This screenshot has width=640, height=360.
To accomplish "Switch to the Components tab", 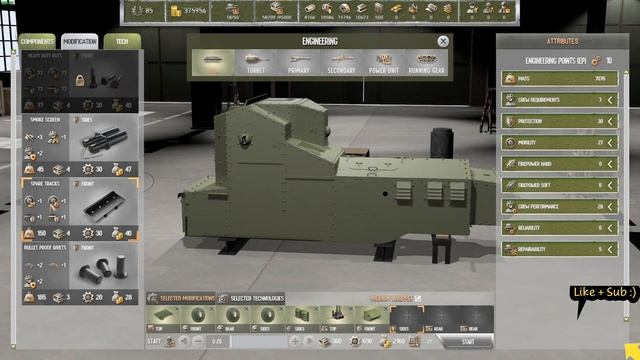I will tap(37, 41).
